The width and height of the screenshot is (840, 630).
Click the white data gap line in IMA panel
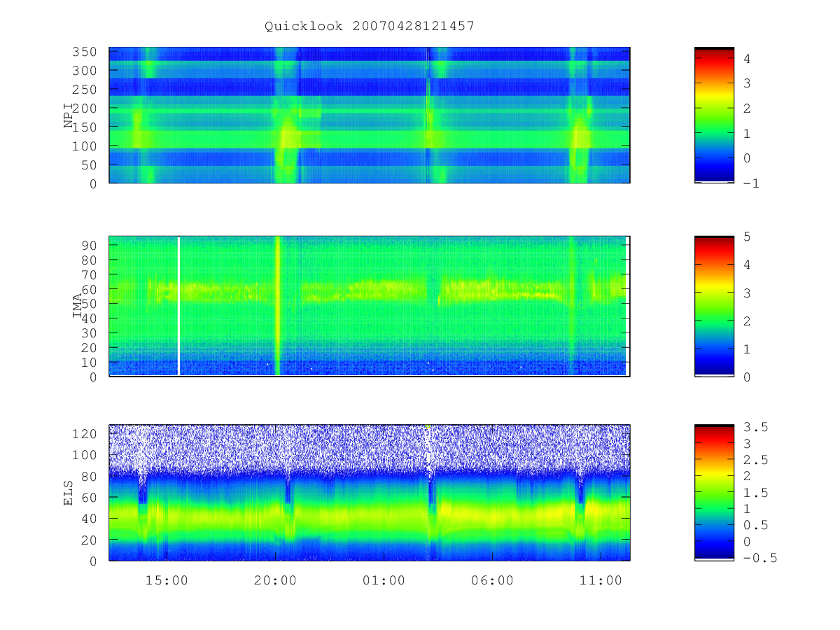[179, 306]
